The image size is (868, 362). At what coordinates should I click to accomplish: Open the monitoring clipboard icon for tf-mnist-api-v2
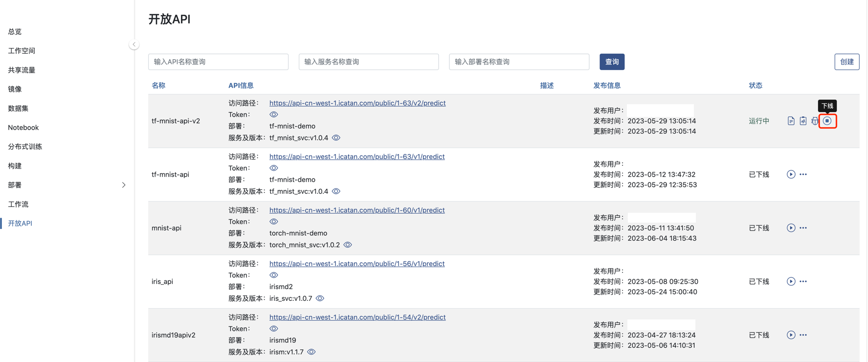point(803,121)
